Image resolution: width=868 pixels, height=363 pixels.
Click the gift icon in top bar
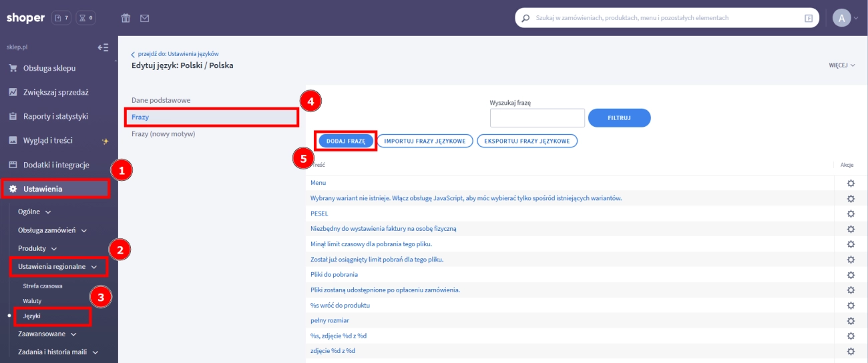(126, 18)
